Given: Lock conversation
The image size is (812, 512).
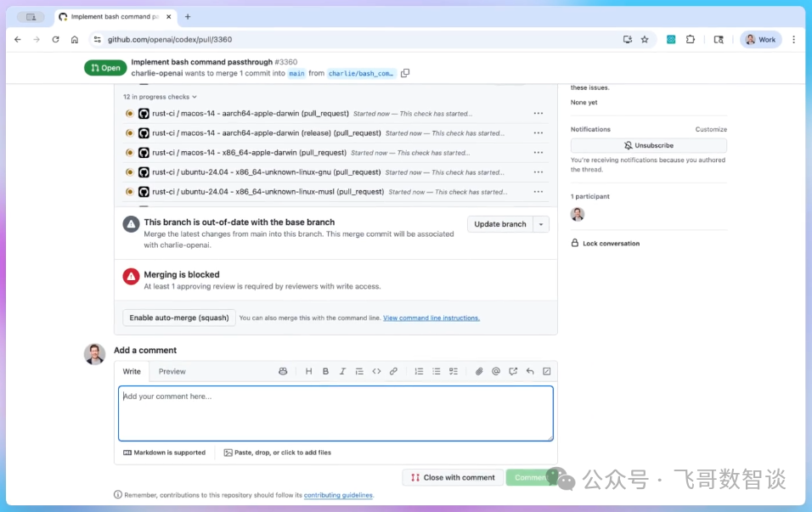Looking at the screenshot, I should click(606, 244).
